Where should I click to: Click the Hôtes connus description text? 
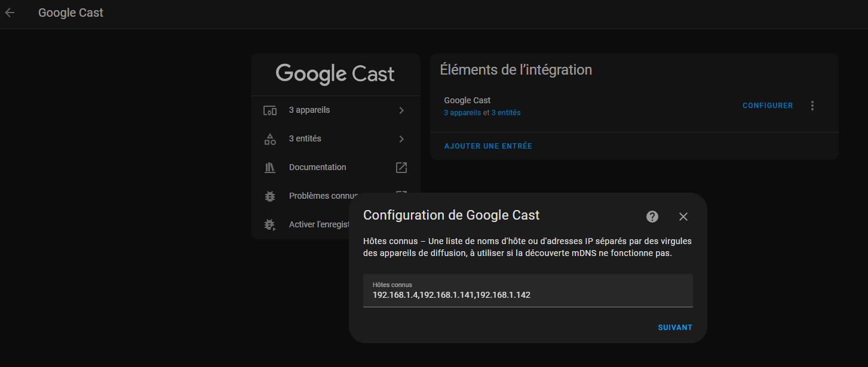pos(527,247)
